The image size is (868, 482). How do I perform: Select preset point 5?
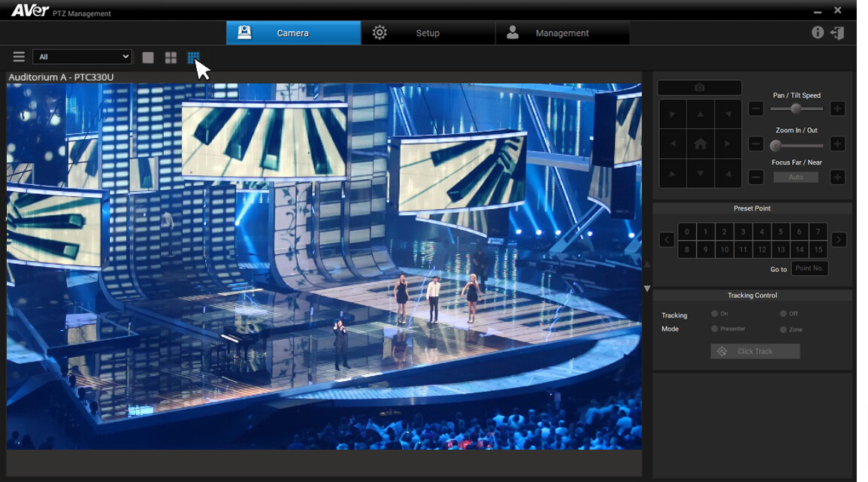pyautogui.click(x=781, y=232)
